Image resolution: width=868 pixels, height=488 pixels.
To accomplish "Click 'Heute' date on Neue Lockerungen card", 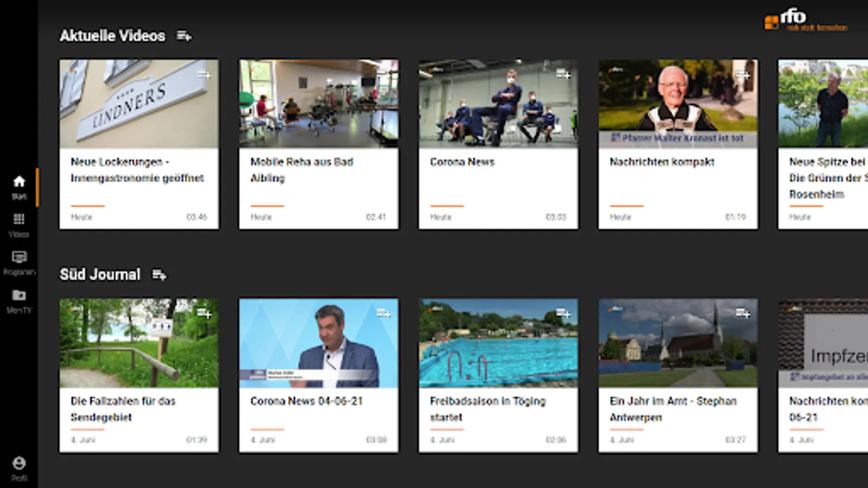I will pyautogui.click(x=81, y=217).
